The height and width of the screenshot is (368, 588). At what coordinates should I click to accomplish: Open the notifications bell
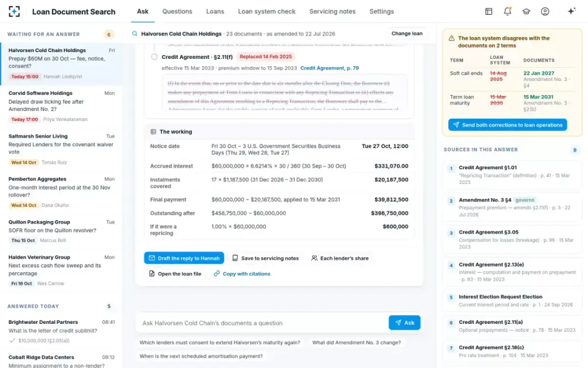pyautogui.click(x=508, y=11)
